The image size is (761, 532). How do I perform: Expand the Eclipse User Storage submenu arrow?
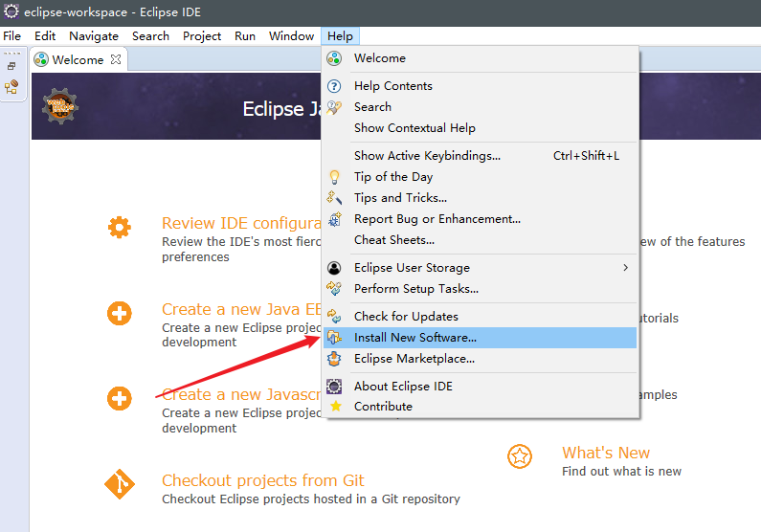coord(626,268)
